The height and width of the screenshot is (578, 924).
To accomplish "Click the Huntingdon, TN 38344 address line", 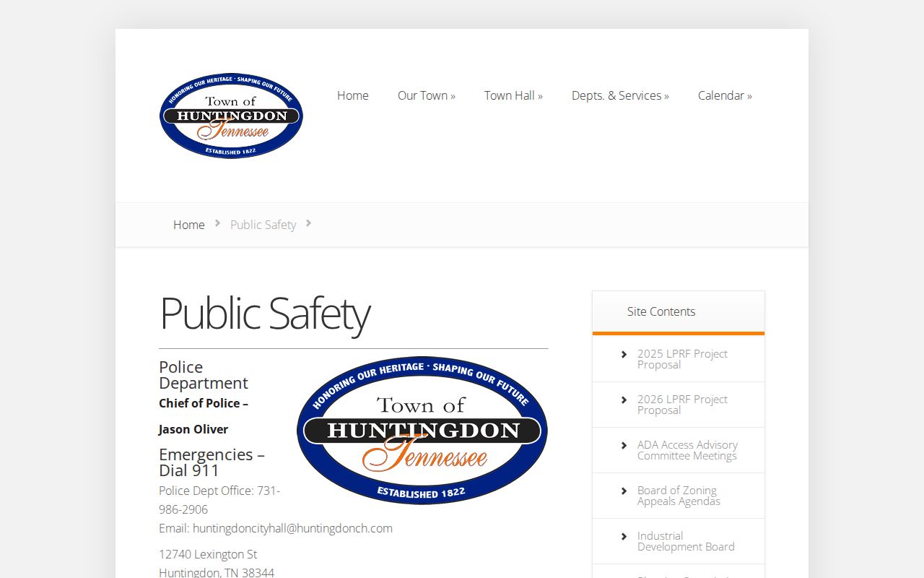I will coord(217,572).
